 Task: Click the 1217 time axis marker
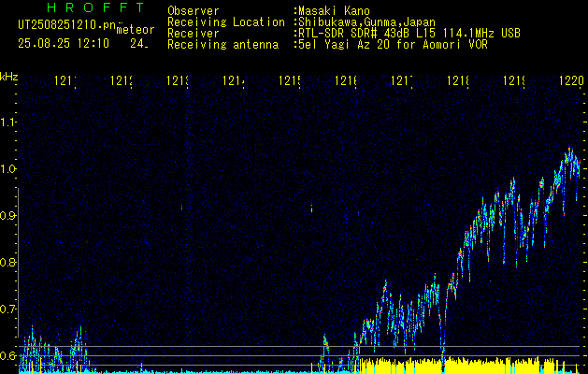pyautogui.click(x=402, y=80)
